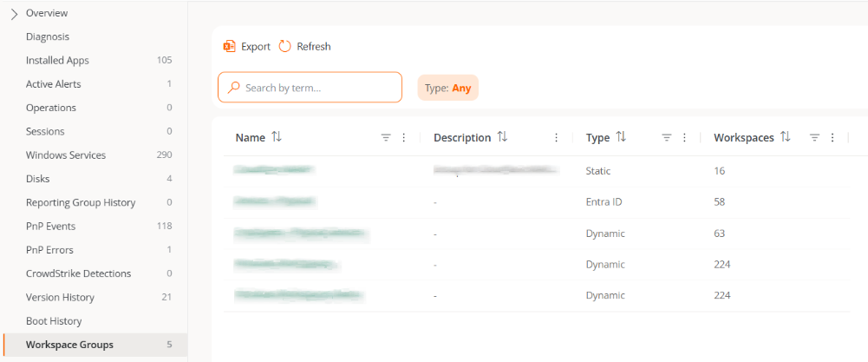Screen dimensions: 868x362
Task: Open filter for the Name column
Action: pyautogui.click(x=386, y=137)
